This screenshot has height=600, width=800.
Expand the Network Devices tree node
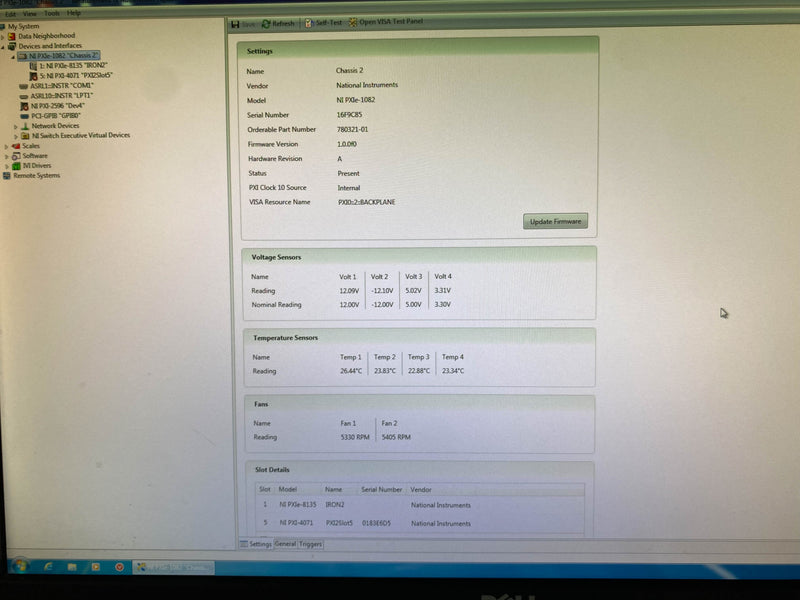(x=14, y=126)
